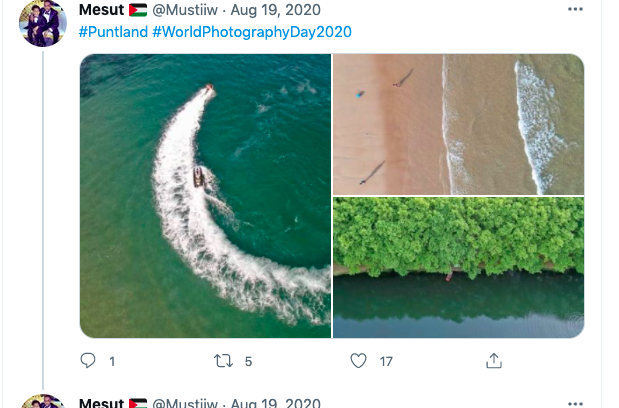Reply to the #Puntland tweet

pyautogui.click(x=88, y=361)
